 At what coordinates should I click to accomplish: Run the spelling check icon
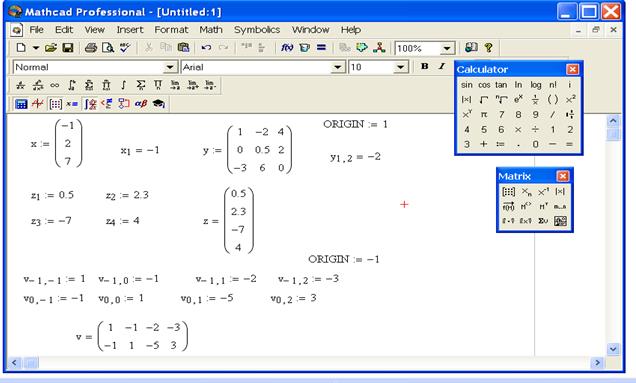[x=125, y=48]
